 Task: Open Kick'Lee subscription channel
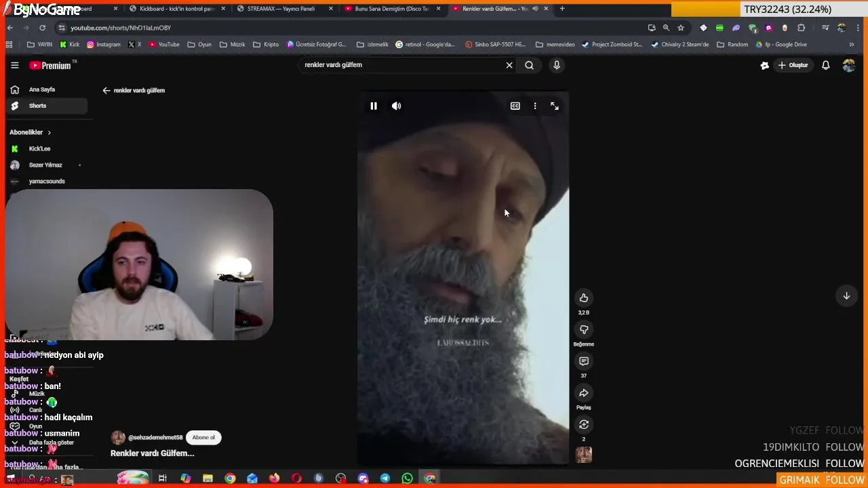(x=39, y=148)
